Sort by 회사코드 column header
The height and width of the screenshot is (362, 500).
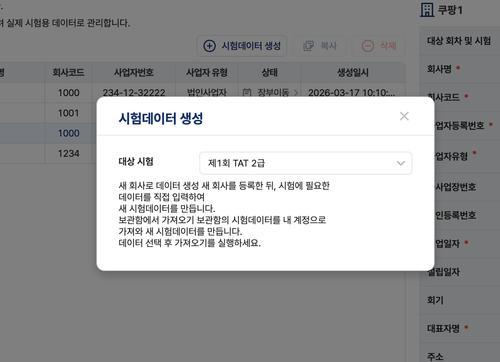pos(68,72)
